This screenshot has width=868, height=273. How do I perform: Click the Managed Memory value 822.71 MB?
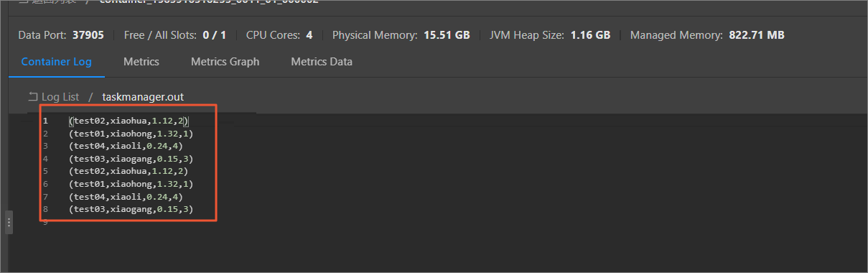(757, 34)
